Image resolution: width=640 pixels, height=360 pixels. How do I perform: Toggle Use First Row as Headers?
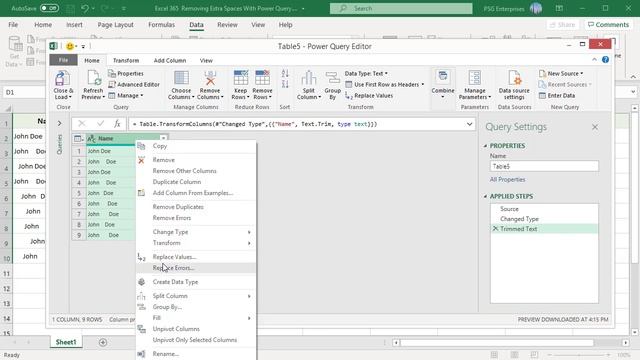pos(384,84)
